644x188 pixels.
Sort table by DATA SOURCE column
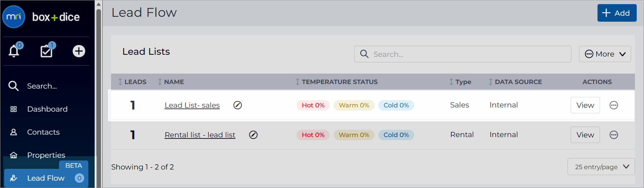point(515,82)
